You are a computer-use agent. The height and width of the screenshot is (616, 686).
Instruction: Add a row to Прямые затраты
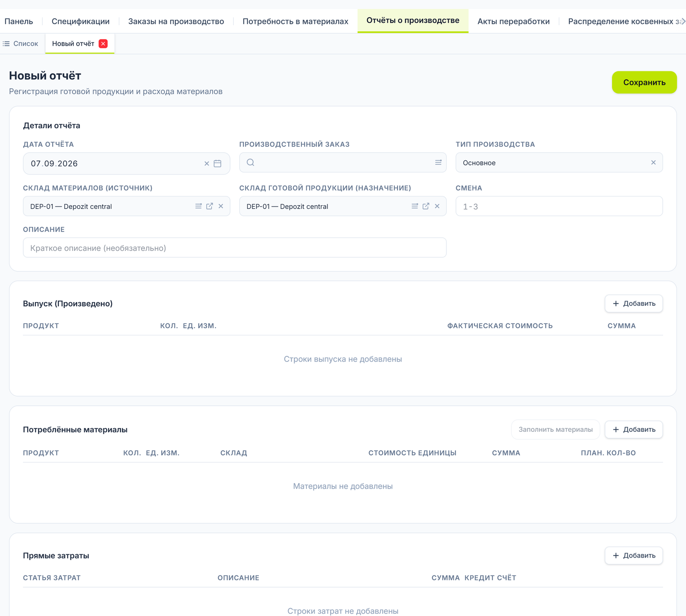click(x=634, y=556)
